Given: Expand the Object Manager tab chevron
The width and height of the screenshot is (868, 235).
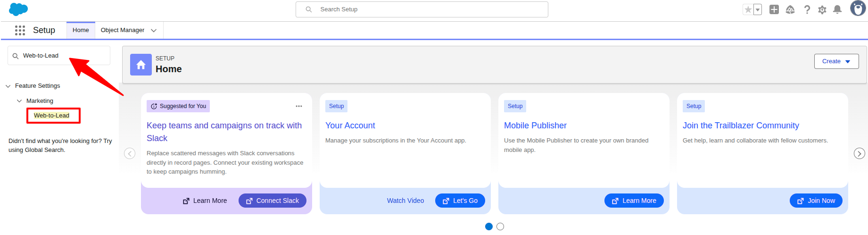Looking at the screenshot, I should tap(154, 30).
